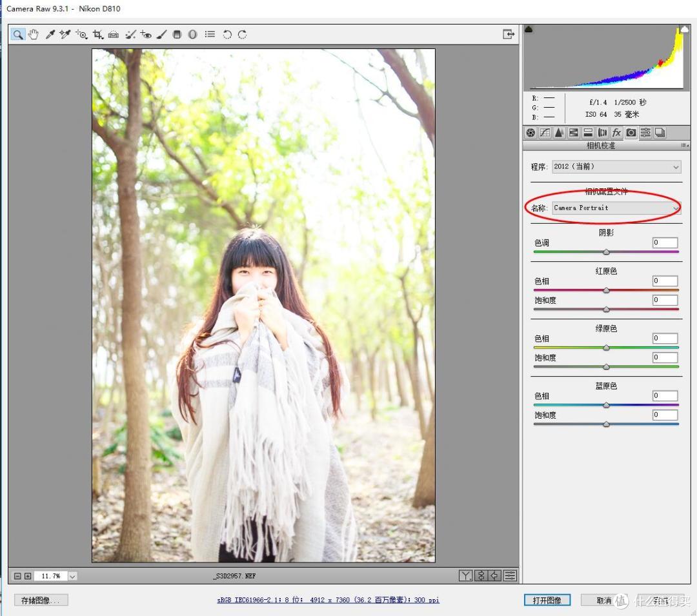The width and height of the screenshot is (697, 616).
Task: Click the Cancel (取消) button
Action: coord(604,601)
